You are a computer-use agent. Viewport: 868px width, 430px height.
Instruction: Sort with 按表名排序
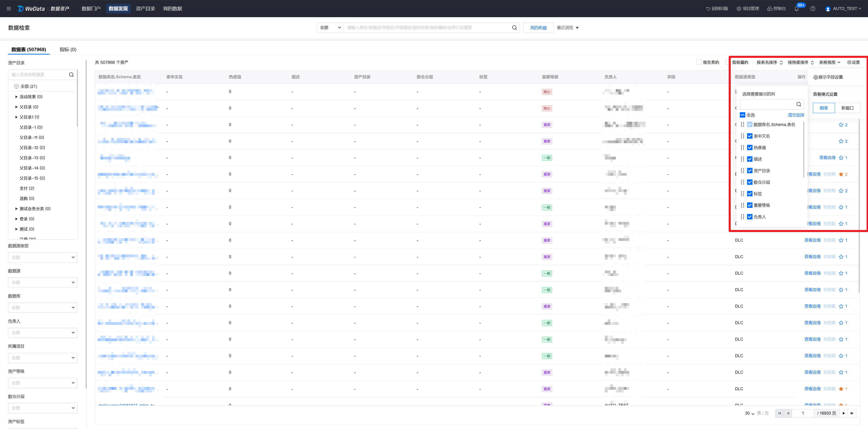point(770,62)
